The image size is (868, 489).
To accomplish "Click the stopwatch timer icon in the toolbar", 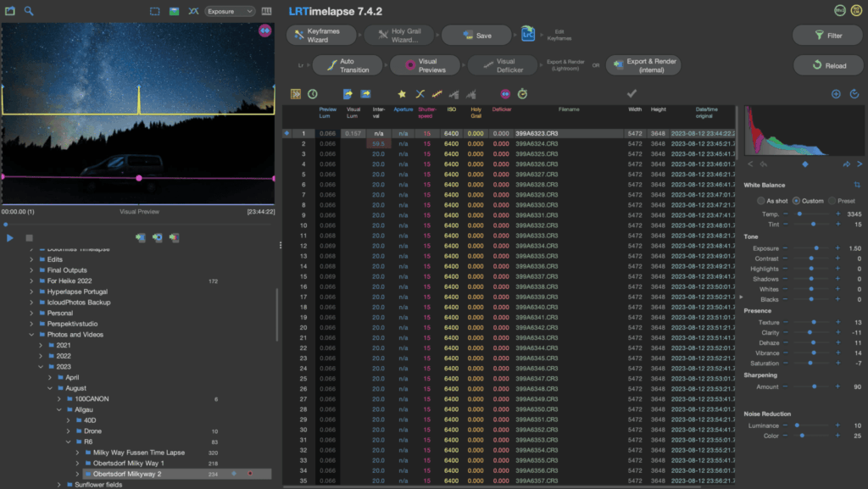I will click(523, 93).
